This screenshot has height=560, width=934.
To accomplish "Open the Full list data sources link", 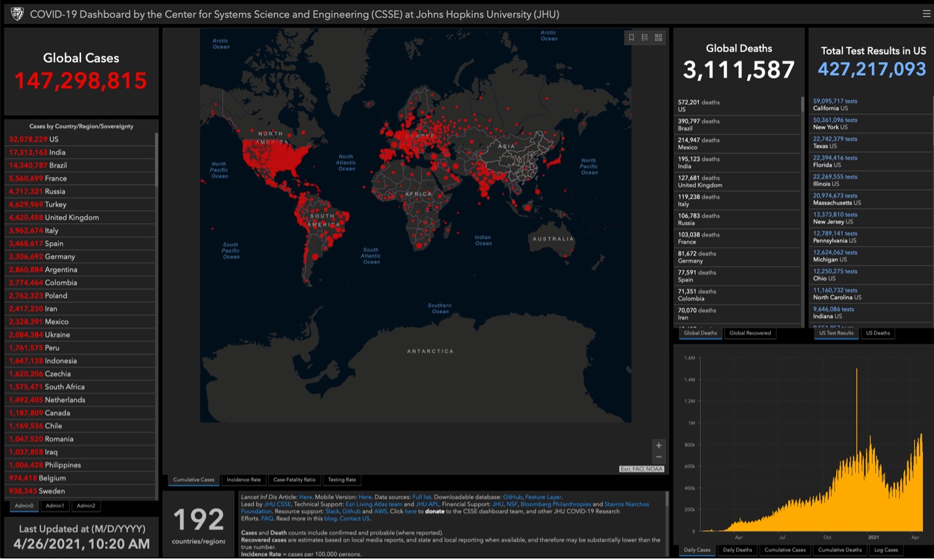I will (422, 497).
